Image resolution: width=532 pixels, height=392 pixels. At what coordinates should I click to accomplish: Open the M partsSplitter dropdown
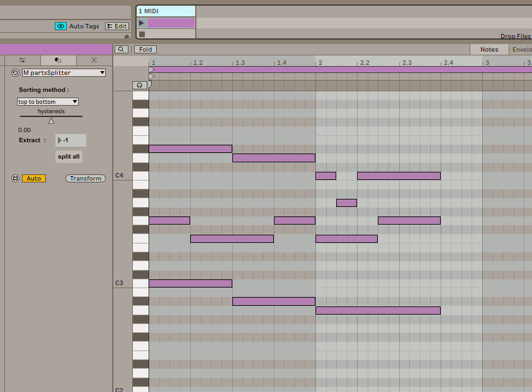tap(64, 73)
